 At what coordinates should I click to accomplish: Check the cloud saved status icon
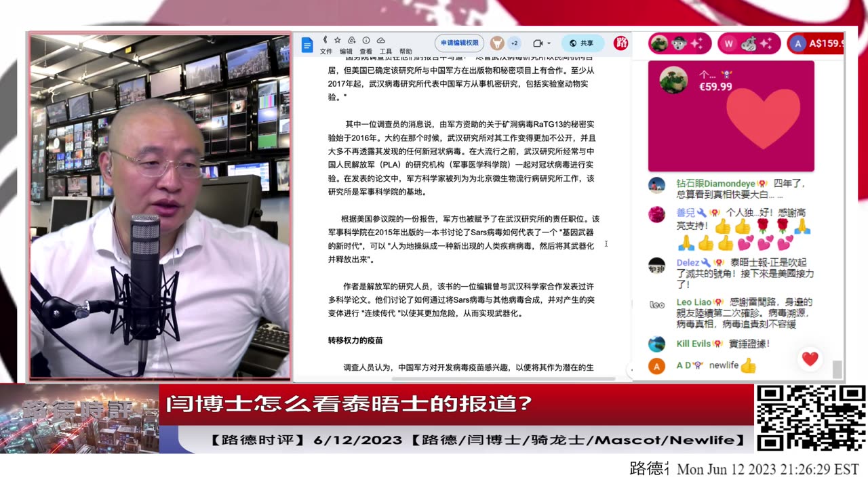tap(380, 40)
